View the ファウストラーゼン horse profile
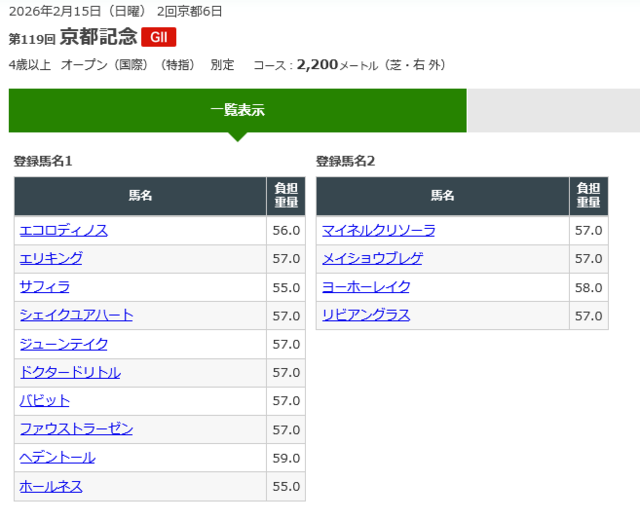Screen dimensions: 640x520 76,429
